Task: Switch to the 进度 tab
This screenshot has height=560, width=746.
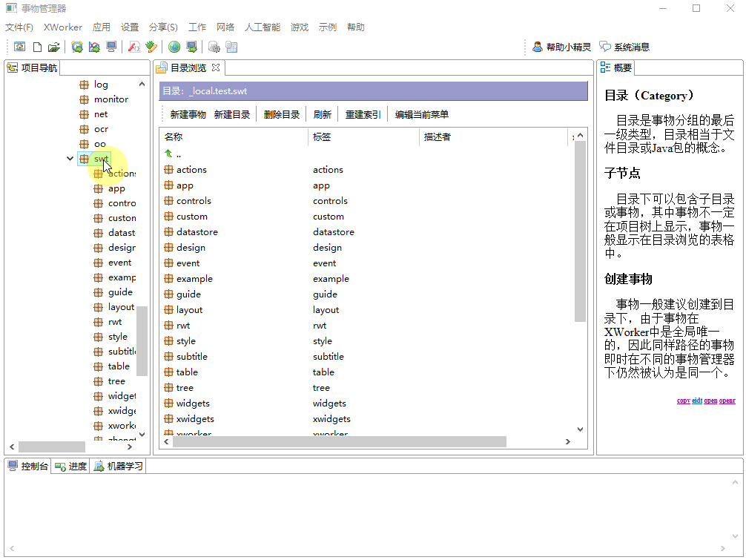Action: pyautogui.click(x=70, y=467)
